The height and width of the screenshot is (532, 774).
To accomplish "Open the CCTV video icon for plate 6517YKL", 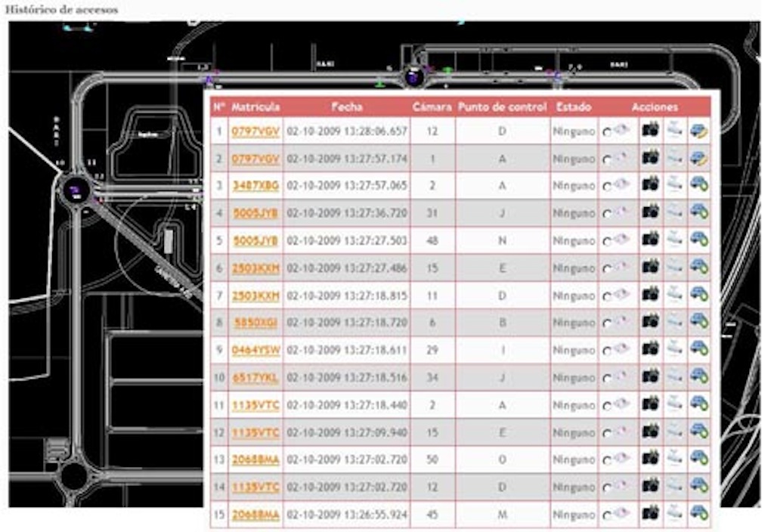I will 674,376.
